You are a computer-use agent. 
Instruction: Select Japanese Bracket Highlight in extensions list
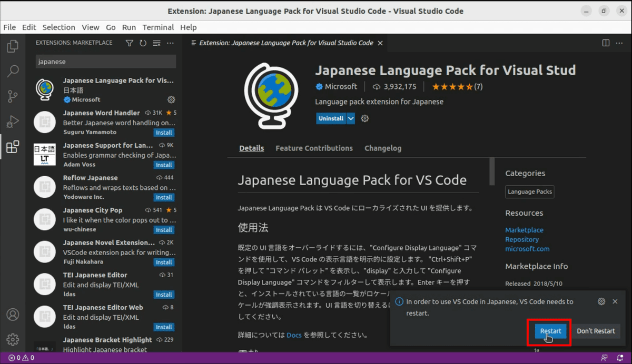(x=104, y=342)
